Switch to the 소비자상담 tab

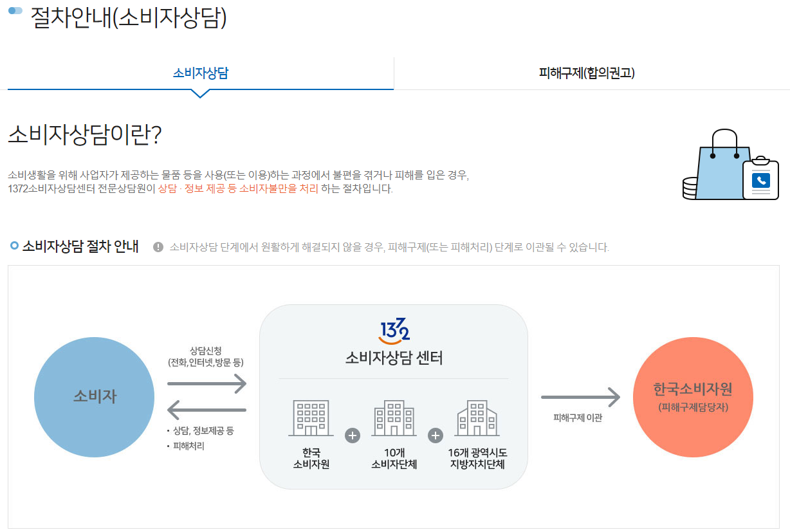pyautogui.click(x=200, y=73)
